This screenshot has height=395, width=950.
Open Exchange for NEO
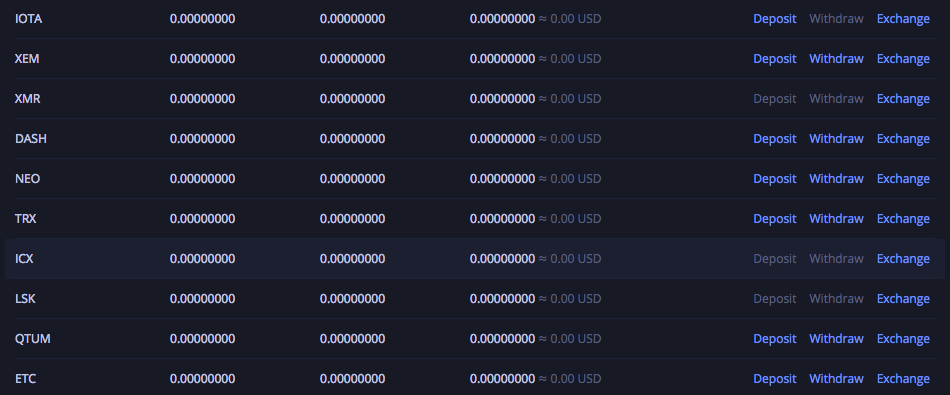pyautogui.click(x=903, y=179)
